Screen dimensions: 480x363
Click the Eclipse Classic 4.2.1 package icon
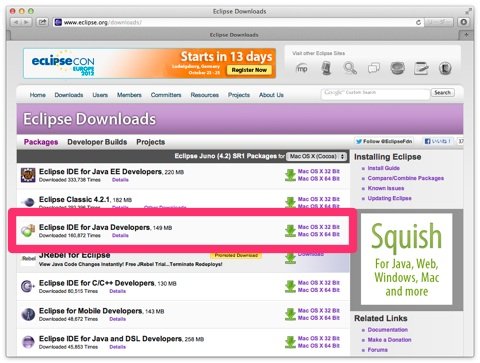28,202
